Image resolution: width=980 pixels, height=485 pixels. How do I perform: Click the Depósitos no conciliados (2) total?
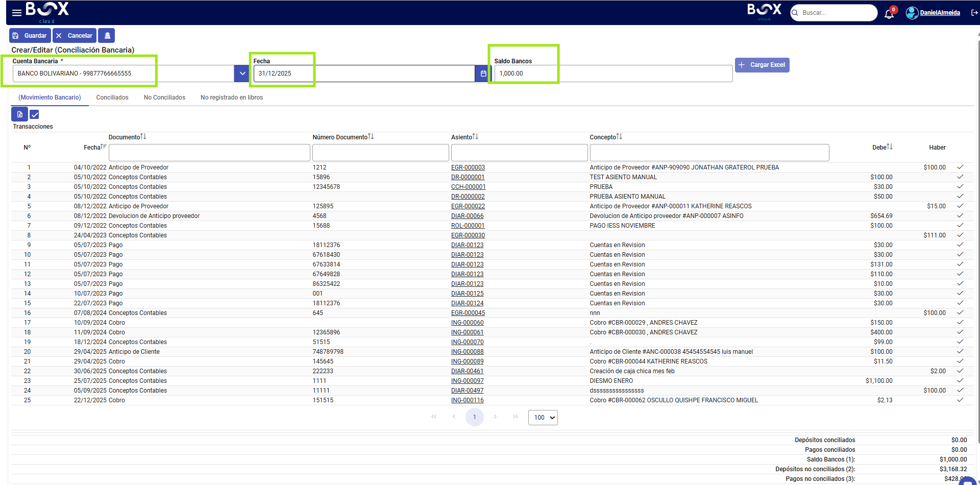[x=953, y=469]
